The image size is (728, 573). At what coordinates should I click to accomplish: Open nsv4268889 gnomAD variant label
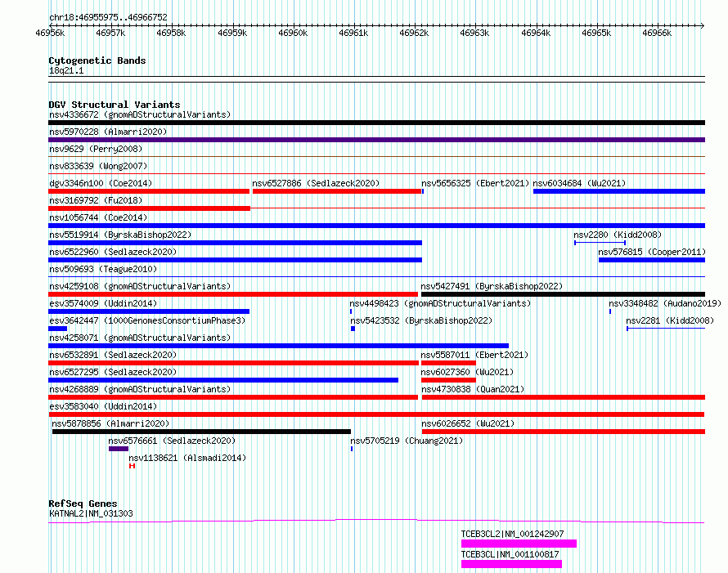[140, 389]
